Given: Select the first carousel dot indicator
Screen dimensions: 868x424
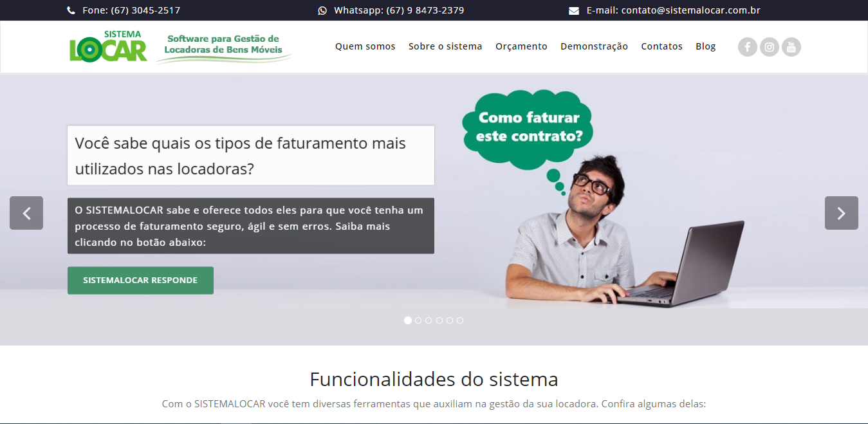Looking at the screenshot, I should coord(408,320).
